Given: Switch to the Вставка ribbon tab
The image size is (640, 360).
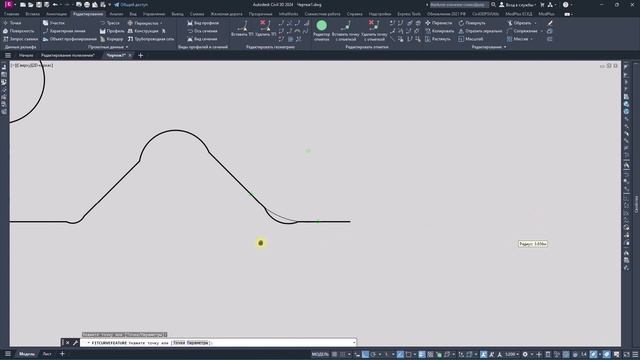Looking at the screenshot, I should tap(33, 14).
